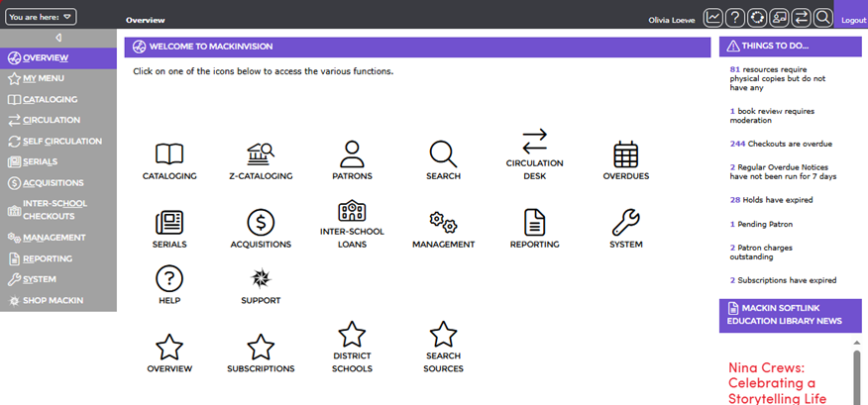Open '244 Checkouts are overdue' item
Viewport: 868px width, 405px height.
781,144
